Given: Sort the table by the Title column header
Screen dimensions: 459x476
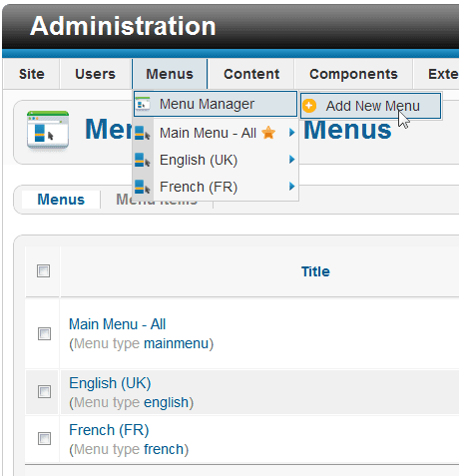Looking at the screenshot, I should point(315,271).
